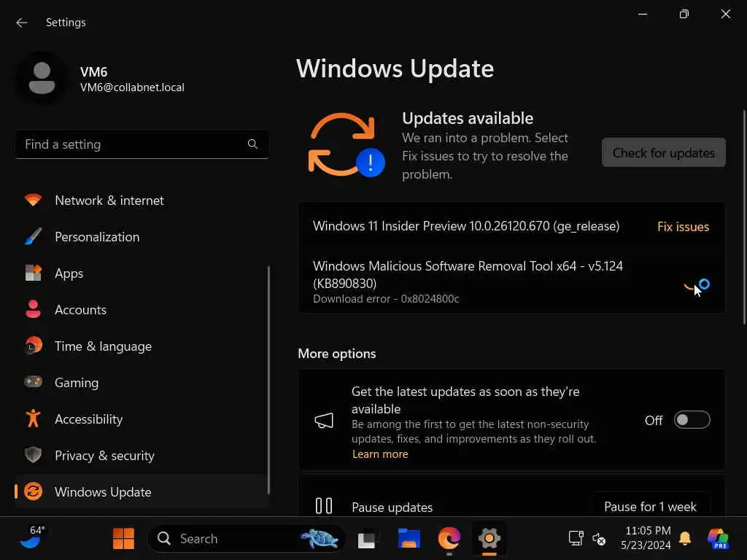Click the main page vertical scrollbar
Screen dimensions: 747x560
[x=743, y=217]
